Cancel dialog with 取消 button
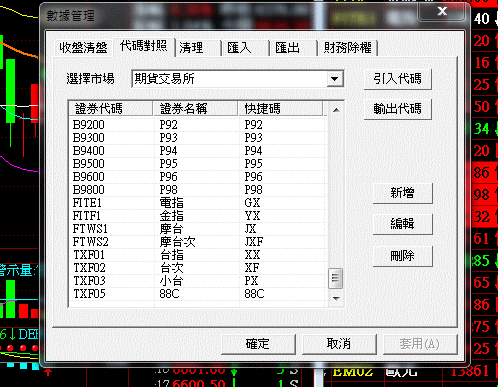Viewport: 498px width, 387px height. tap(339, 344)
